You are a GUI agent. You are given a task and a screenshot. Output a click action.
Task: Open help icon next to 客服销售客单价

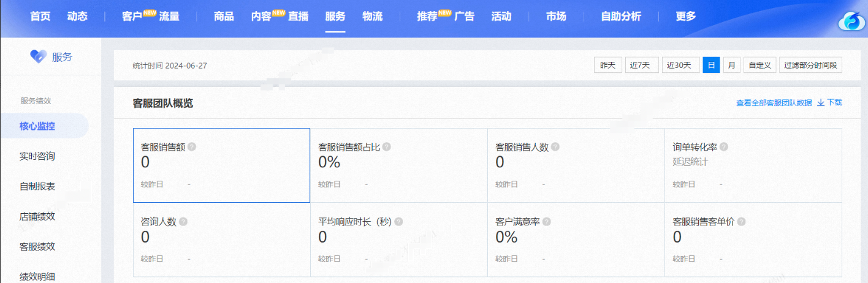pos(740,222)
